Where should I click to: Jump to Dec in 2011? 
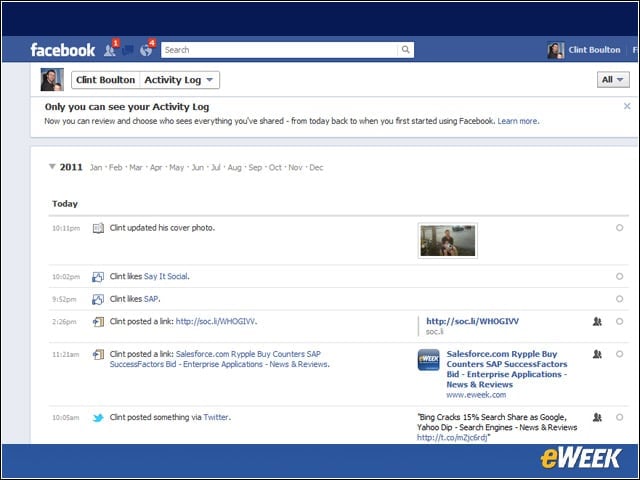pos(316,167)
